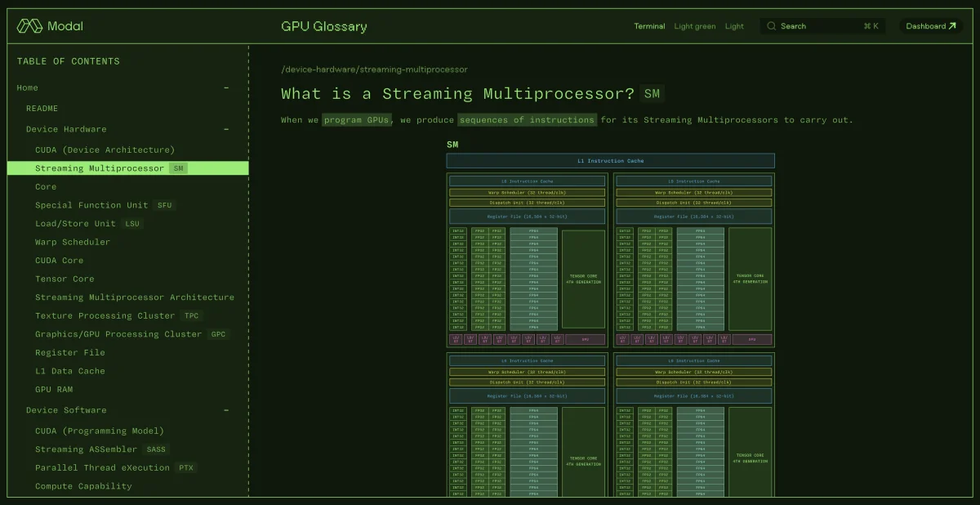Click the Device Hardware section label

coord(66,129)
